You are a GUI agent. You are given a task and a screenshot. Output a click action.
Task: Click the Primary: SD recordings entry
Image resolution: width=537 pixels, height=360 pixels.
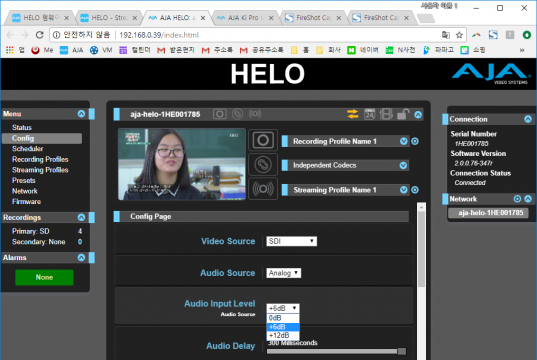click(30, 231)
